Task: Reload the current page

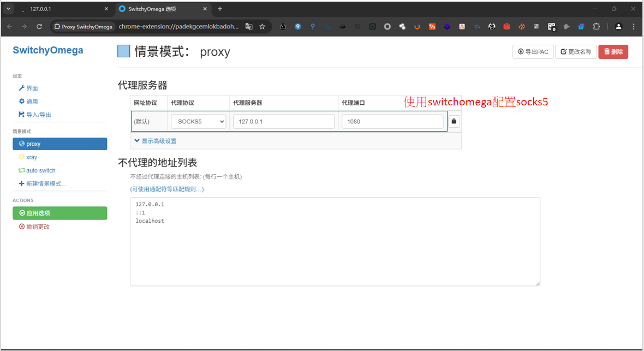Action: (x=39, y=26)
